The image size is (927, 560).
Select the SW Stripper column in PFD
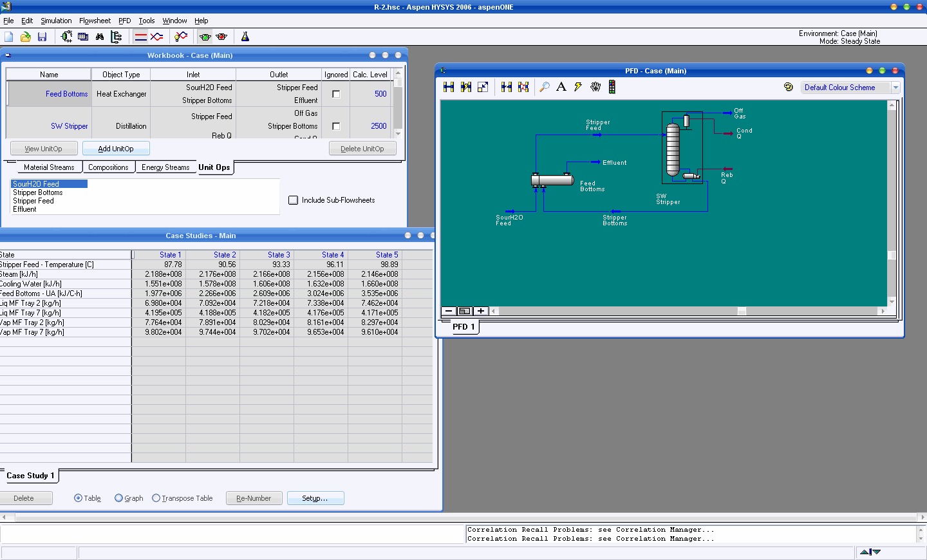point(673,149)
